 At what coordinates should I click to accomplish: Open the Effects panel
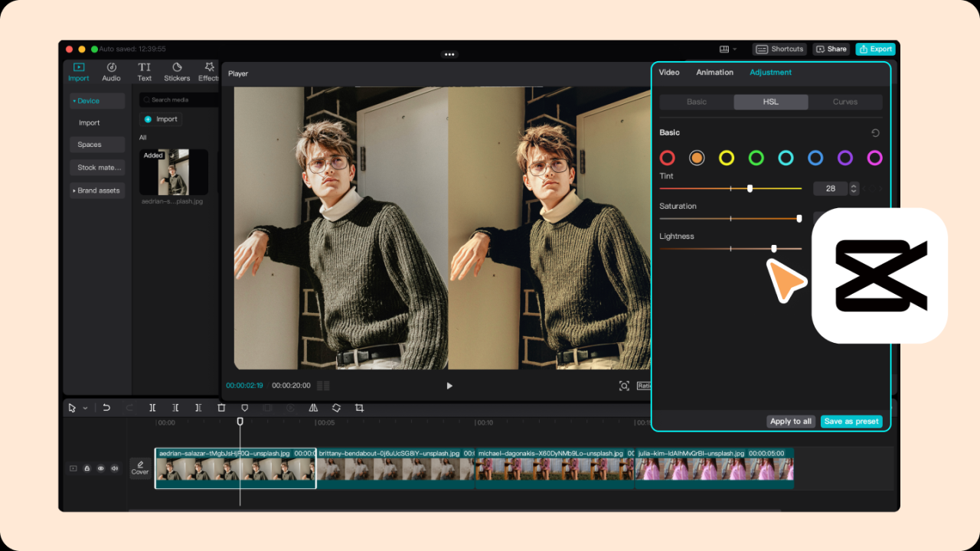207,71
